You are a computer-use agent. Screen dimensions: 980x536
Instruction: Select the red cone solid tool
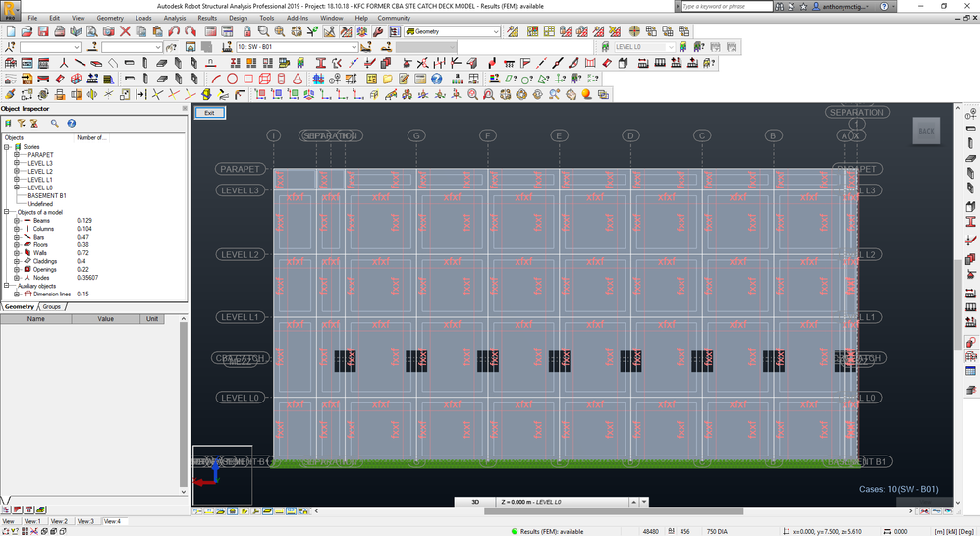tap(298, 79)
